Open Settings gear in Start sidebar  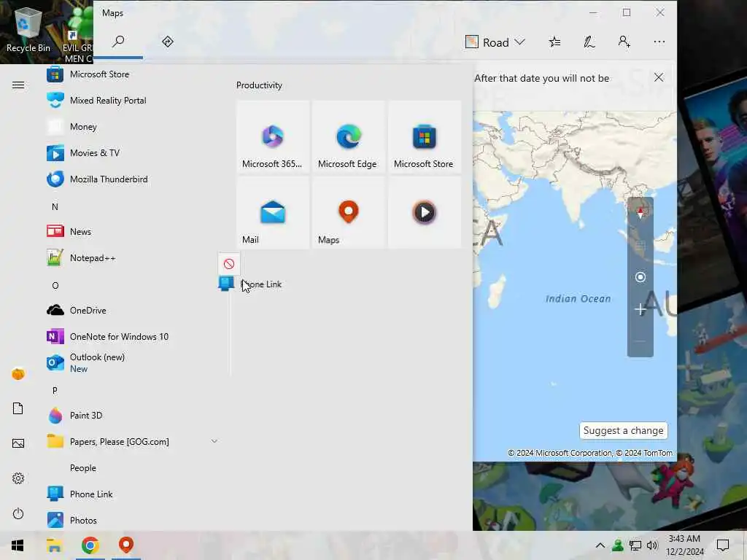18,478
